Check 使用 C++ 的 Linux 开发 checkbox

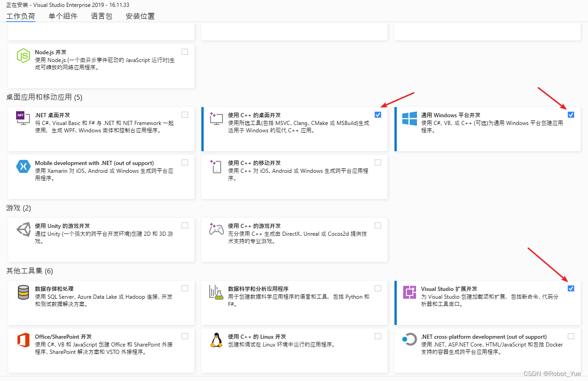coord(378,336)
